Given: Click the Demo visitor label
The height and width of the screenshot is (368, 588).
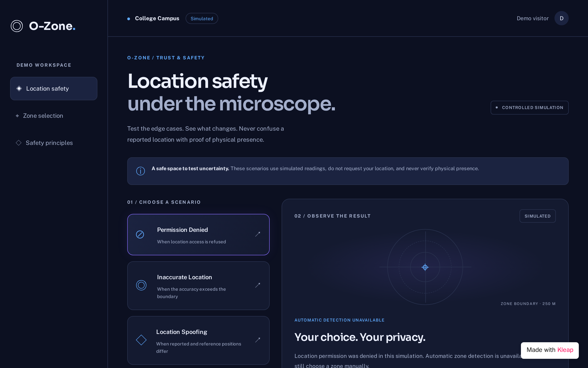Looking at the screenshot, I should coord(533,18).
